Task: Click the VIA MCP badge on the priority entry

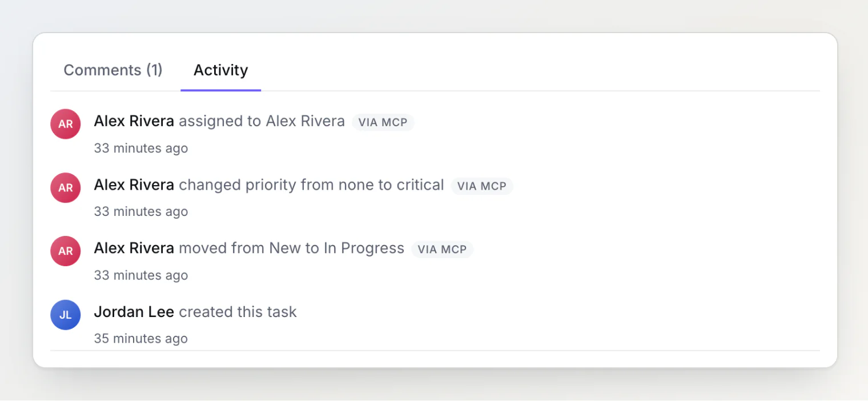Action: coord(482,186)
